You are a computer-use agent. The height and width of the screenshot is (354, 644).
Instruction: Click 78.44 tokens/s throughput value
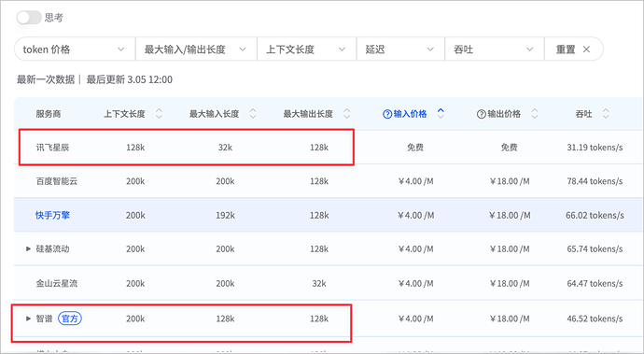coord(595,181)
